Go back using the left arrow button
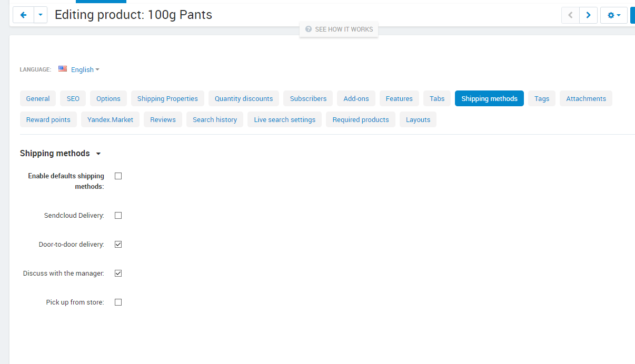This screenshot has width=635, height=364. [23, 15]
